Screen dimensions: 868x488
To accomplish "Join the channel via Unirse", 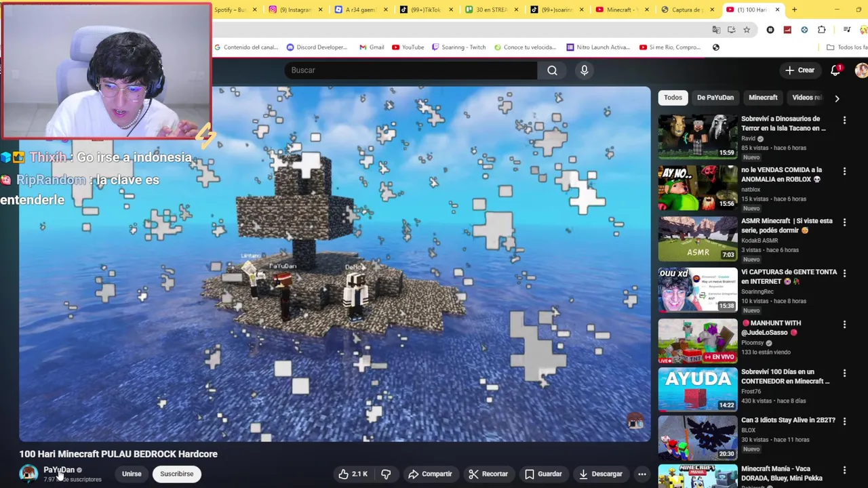I will click(132, 474).
